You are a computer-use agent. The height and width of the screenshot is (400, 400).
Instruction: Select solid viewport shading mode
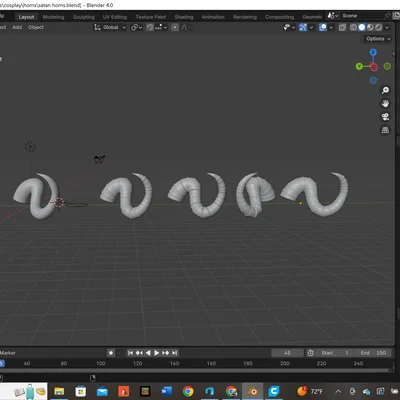[362, 27]
